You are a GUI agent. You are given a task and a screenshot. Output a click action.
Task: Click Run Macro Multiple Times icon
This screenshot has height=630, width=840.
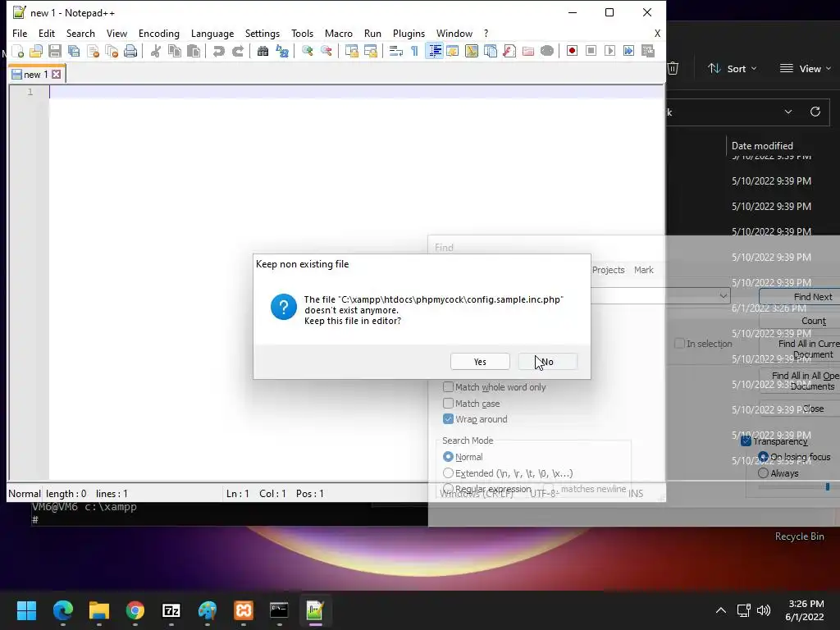(x=629, y=51)
